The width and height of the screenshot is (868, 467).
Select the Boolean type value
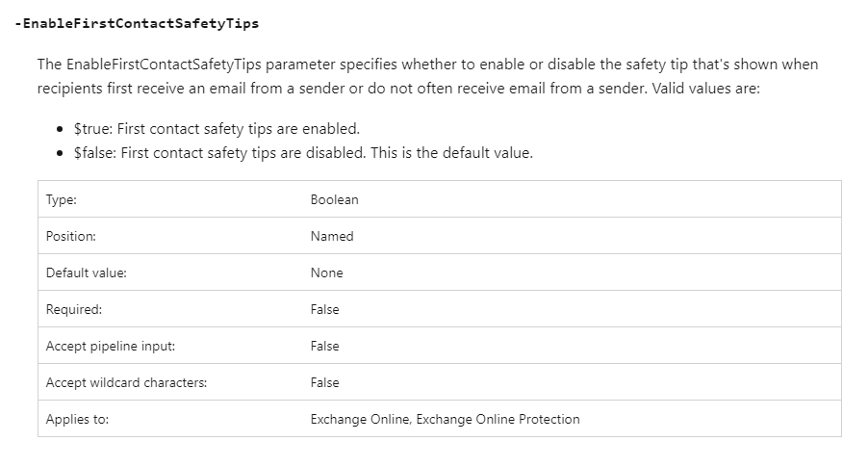(334, 199)
